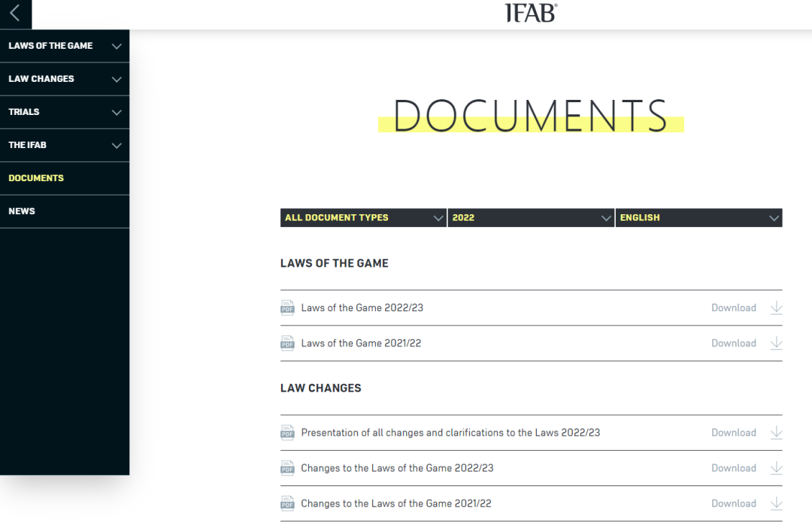The width and height of the screenshot is (812, 529).
Task: Open Presentation of all changes and clarifications link
Action: pos(450,433)
